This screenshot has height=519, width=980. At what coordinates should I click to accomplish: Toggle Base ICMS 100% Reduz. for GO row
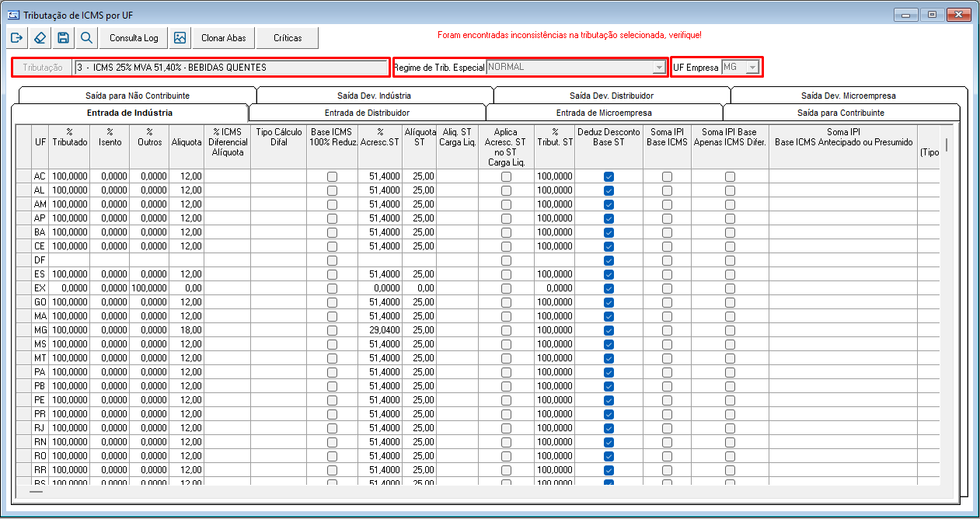(x=332, y=302)
